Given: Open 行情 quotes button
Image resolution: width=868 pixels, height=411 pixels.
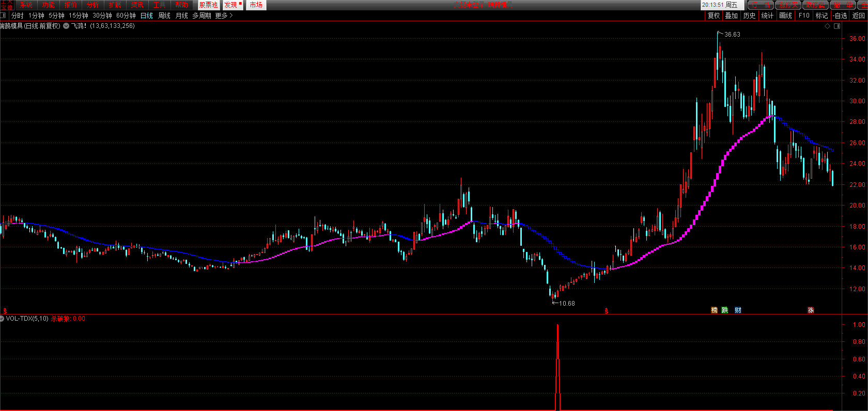Looking at the screenshot, I should tap(761, 5).
